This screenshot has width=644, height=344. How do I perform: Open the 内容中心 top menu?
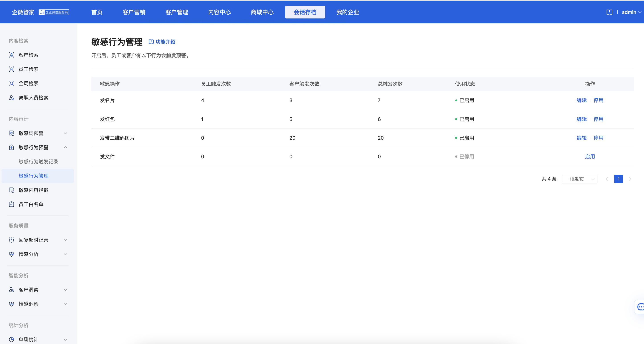219,12
